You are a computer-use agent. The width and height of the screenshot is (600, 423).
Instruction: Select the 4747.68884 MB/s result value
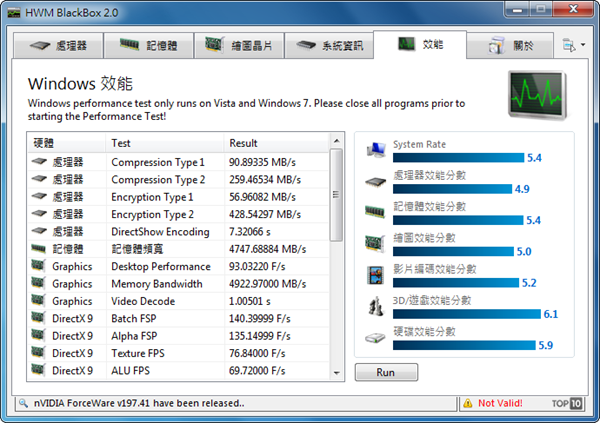pos(267,249)
